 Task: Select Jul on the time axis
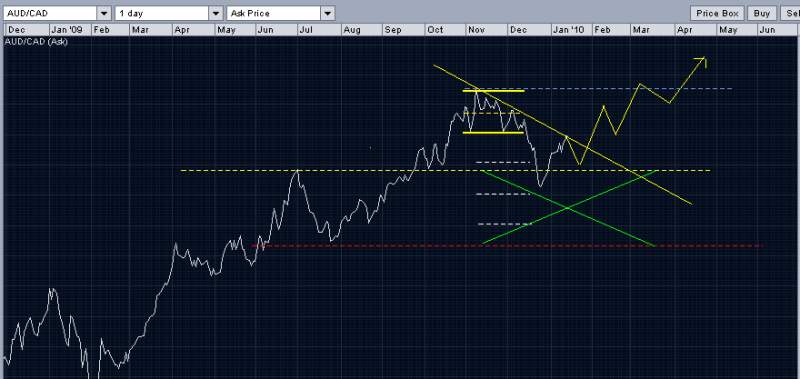pyautogui.click(x=305, y=30)
